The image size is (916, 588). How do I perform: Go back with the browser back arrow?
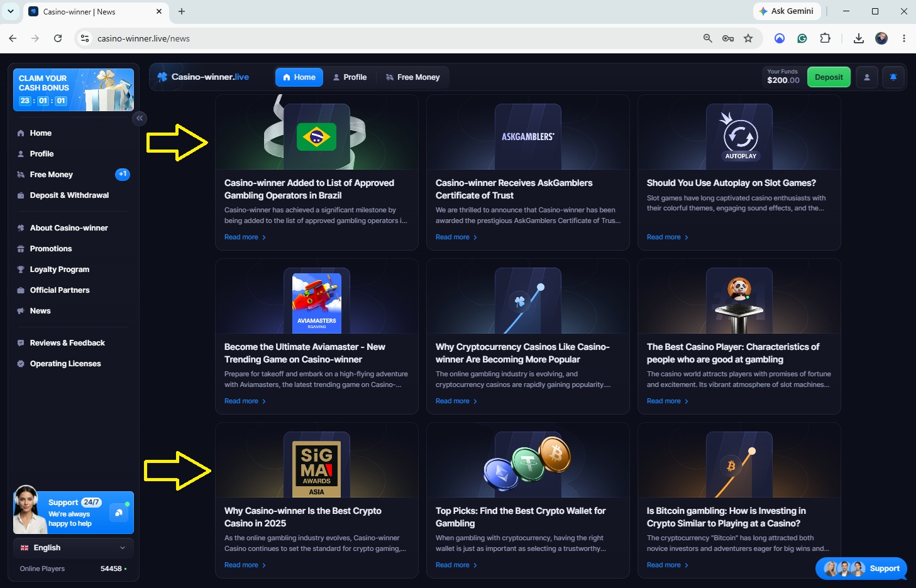click(x=13, y=38)
